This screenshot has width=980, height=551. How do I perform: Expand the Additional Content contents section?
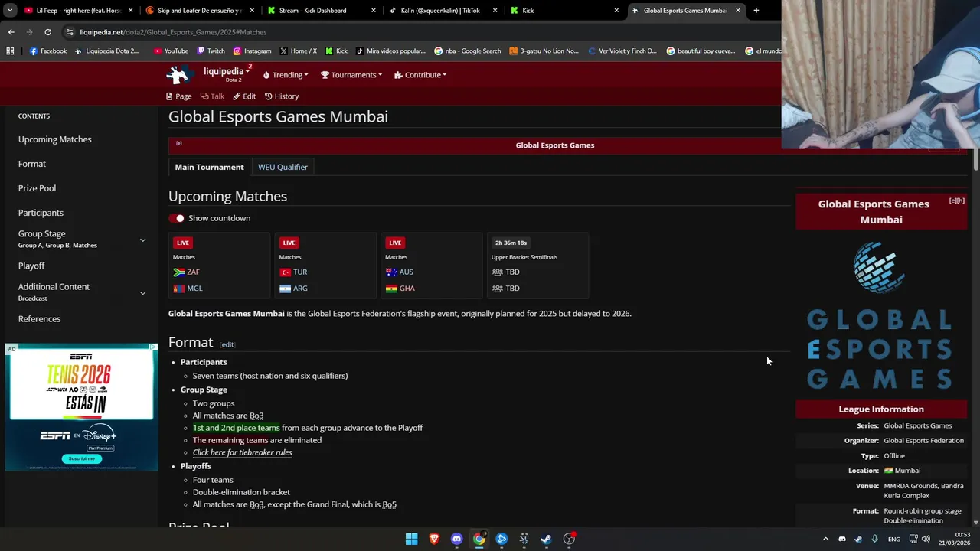(x=142, y=293)
